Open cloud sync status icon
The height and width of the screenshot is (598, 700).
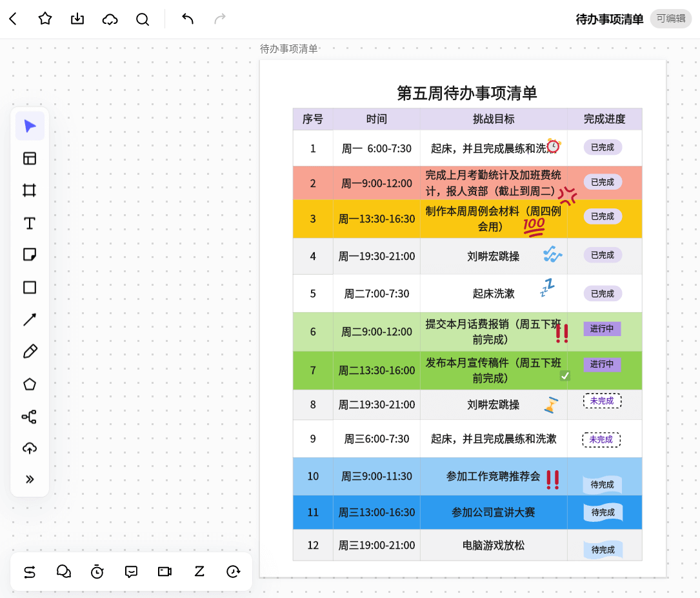point(110,19)
